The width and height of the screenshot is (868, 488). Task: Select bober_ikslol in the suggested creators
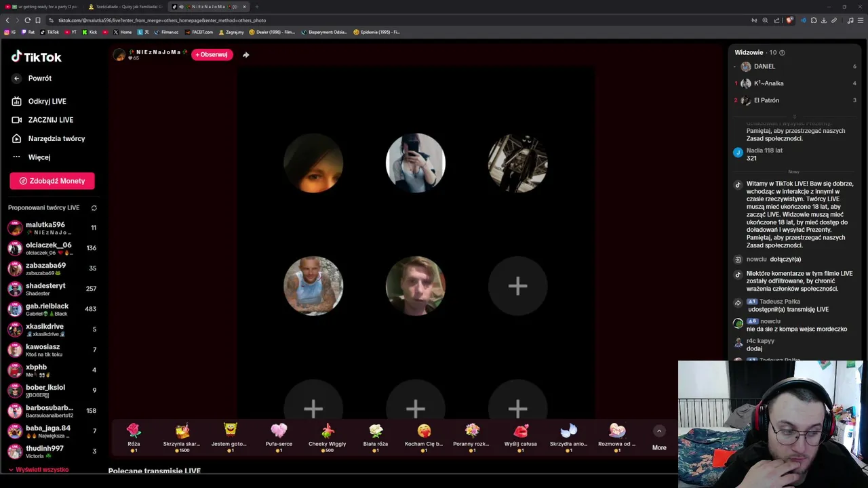52,390
